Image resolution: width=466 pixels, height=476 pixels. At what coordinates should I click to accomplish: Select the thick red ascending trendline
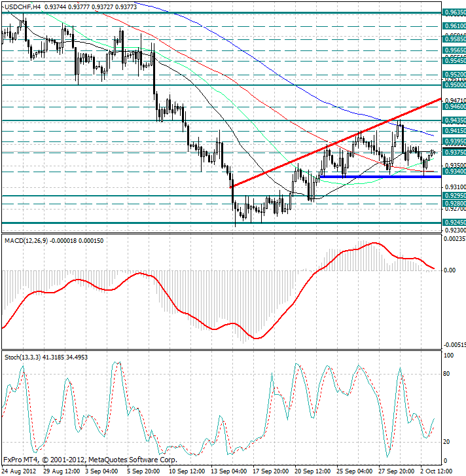(x=335, y=143)
